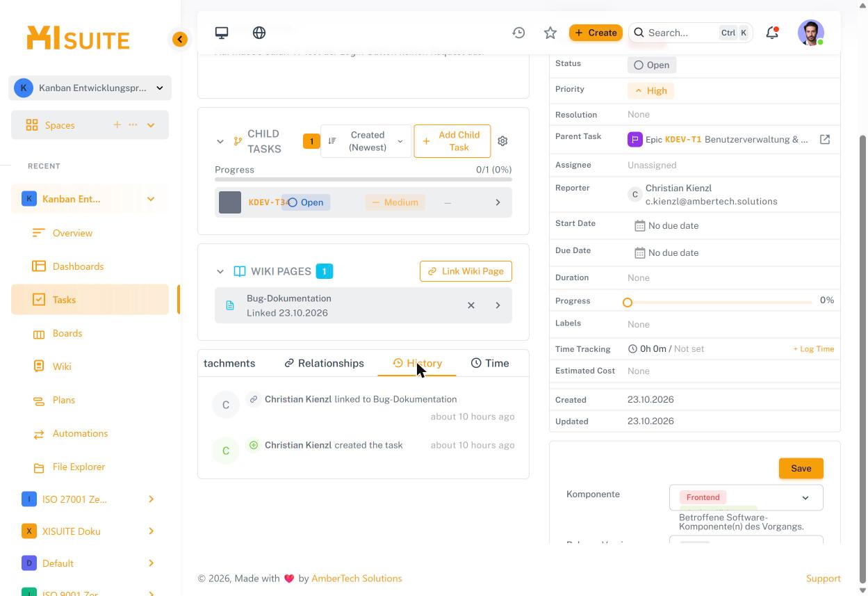Collapse the Wiki Pages section
This screenshot has height=596, width=868.
pyautogui.click(x=220, y=271)
